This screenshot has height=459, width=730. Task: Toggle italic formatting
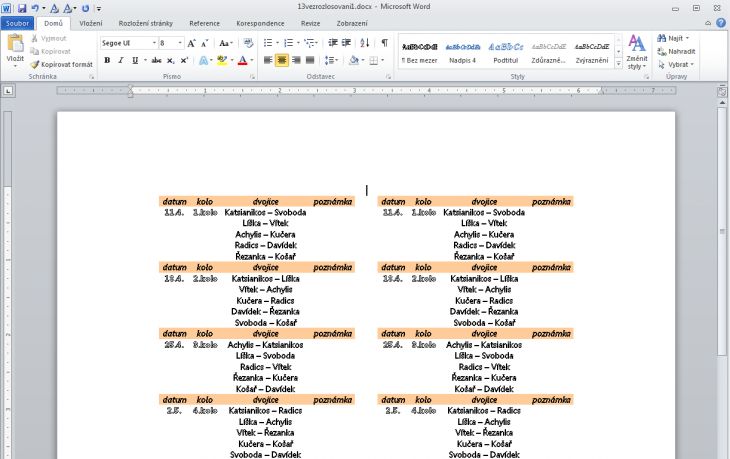pyautogui.click(x=121, y=61)
